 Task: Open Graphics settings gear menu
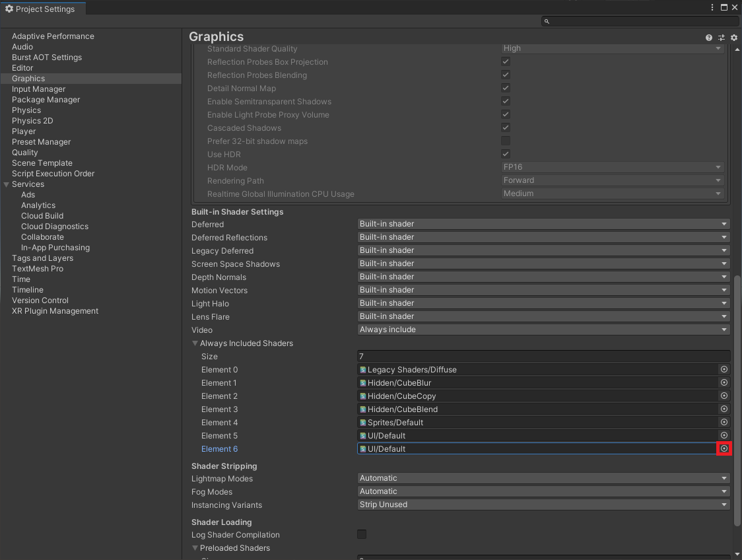pos(733,38)
